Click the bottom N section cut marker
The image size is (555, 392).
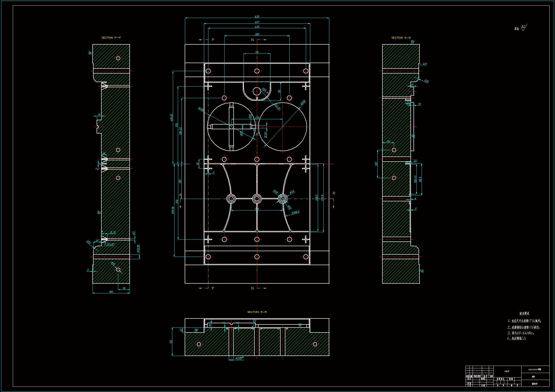click(x=253, y=288)
